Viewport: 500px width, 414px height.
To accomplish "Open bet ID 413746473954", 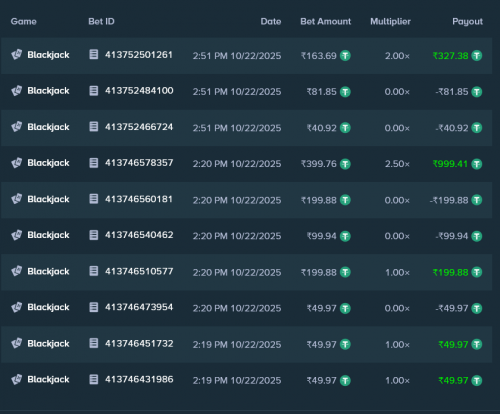I will tap(139, 307).
